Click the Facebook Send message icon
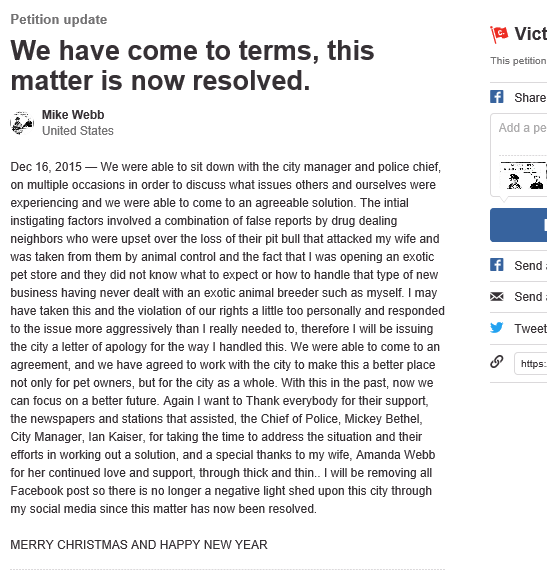This screenshot has width=547, height=573. (497, 265)
